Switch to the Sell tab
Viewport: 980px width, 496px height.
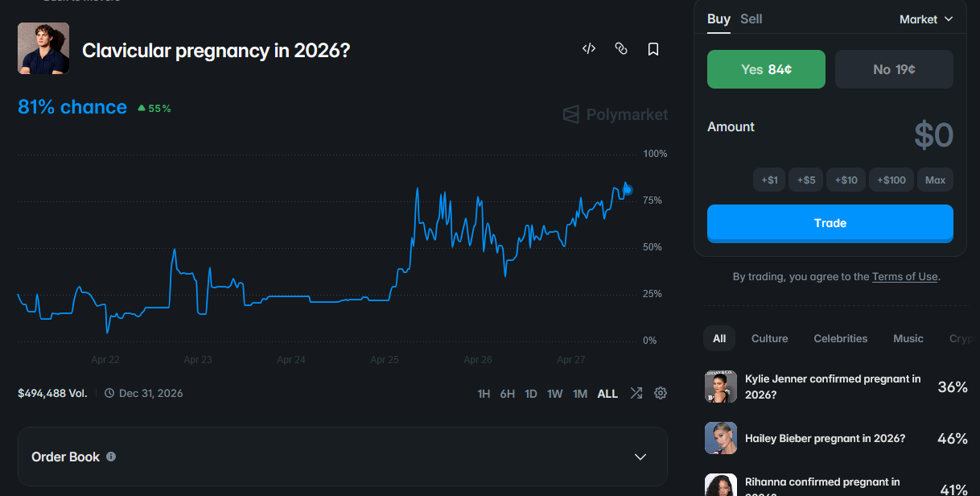pos(751,19)
